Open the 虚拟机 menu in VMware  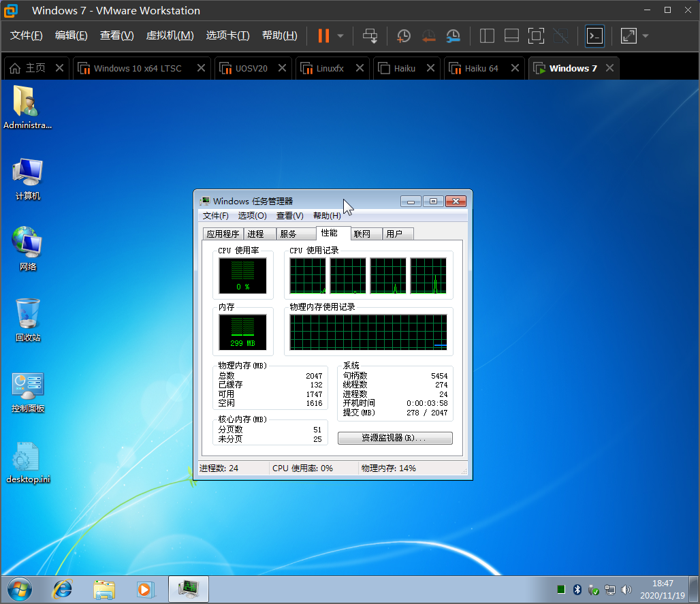(170, 35)
